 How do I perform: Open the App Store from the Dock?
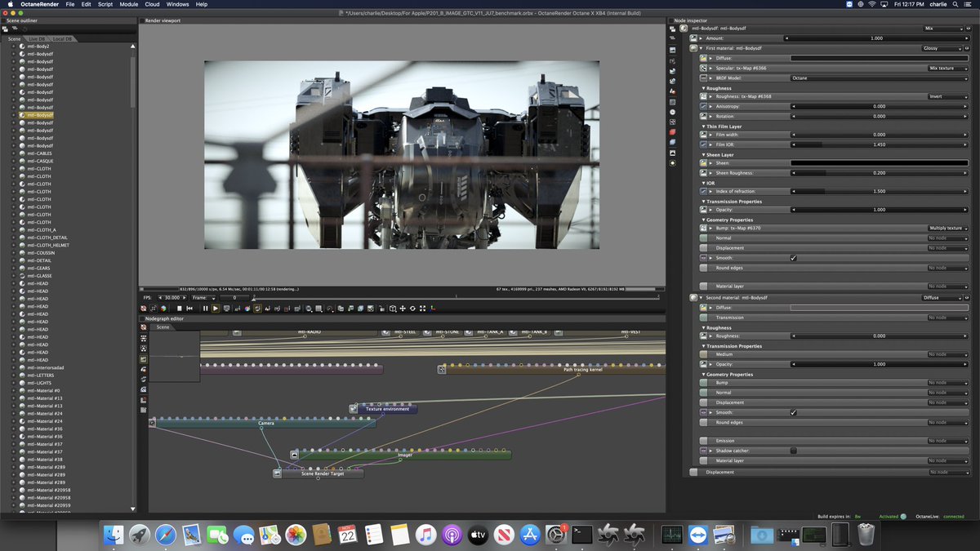(x=529, y=535)
